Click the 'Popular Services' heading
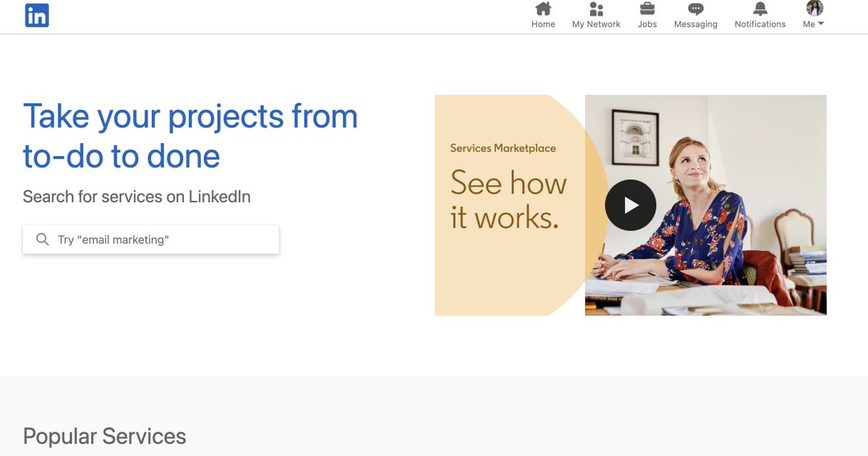This screenshot has width=868, height=456. coord(105,436)
